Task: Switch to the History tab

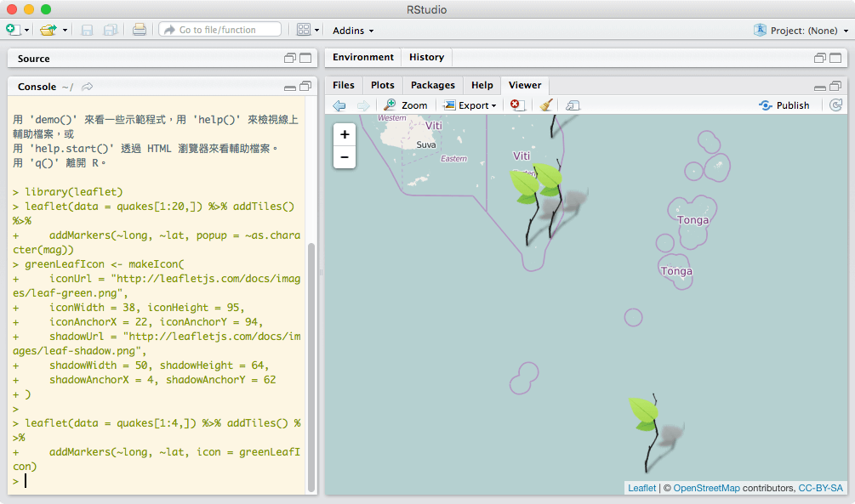Action: [426, 57]
